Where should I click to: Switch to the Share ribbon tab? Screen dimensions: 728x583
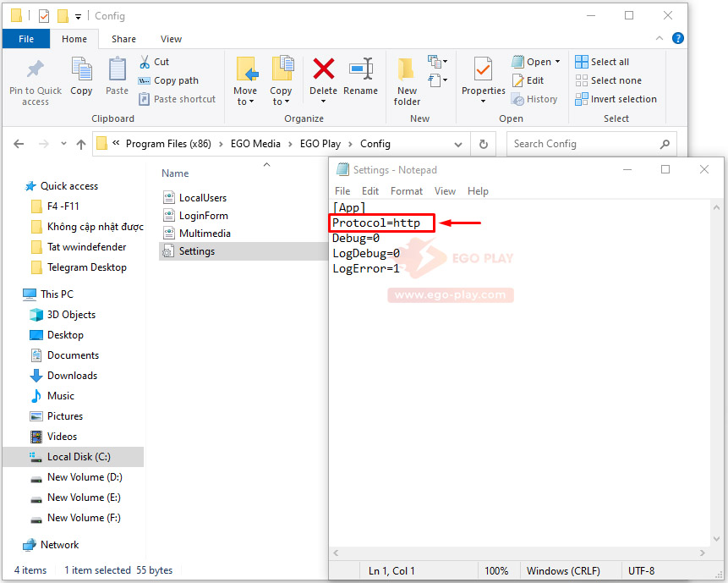tap(123, 39)
